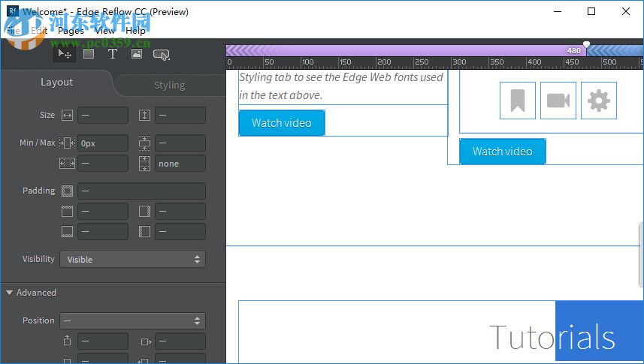The image size is (644, 364).
Task: Select the Button form tool
Action: 161,55
